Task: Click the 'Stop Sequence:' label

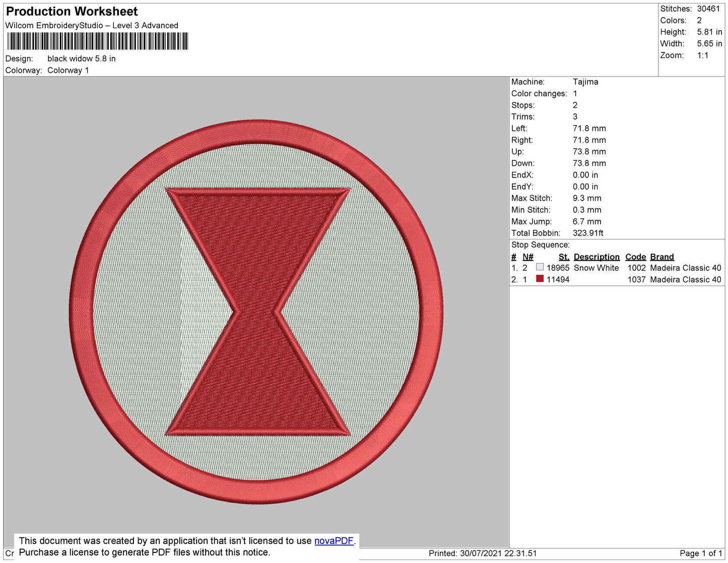Action: tap(541, 245)
